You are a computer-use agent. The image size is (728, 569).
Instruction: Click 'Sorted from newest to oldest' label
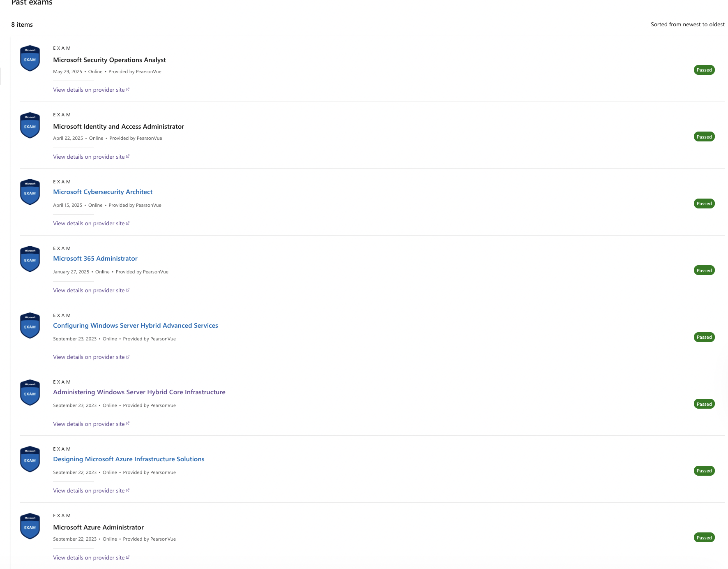point(688,25)
